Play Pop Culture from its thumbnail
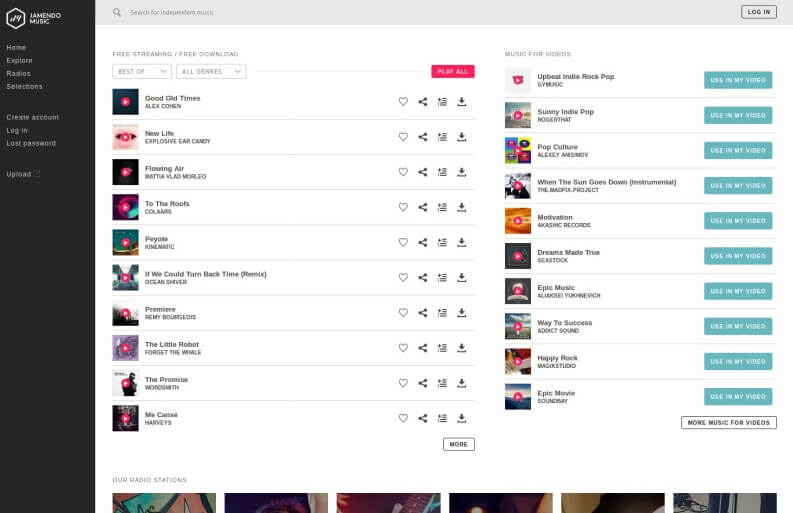 coord(518,150)
